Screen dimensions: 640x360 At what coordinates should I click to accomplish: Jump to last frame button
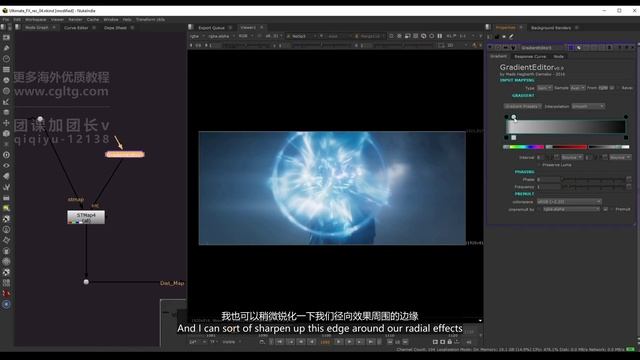371,342
